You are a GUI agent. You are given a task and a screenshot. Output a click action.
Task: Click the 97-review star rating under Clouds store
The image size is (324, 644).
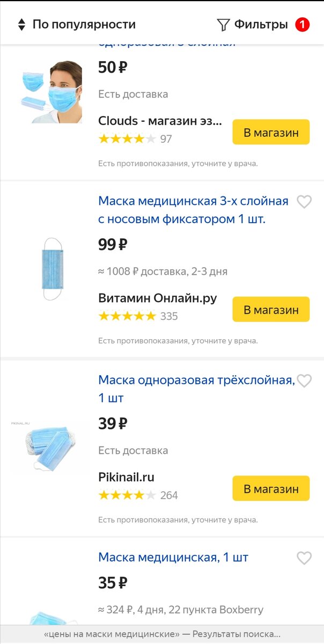(x=128, y=138)
